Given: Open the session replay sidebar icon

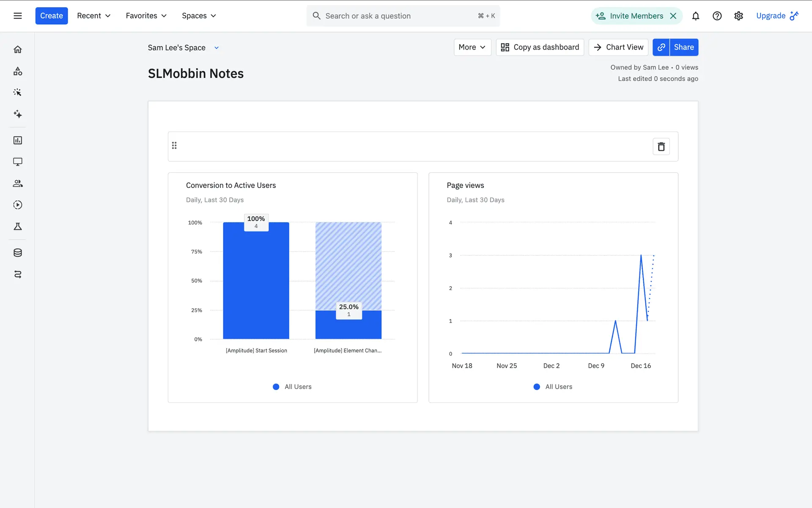Looking at the screenshot, I should (17, 205).
